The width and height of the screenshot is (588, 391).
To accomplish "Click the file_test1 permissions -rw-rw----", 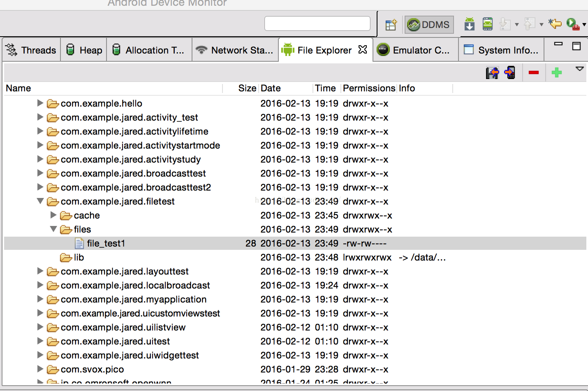I will click(365, 243).
